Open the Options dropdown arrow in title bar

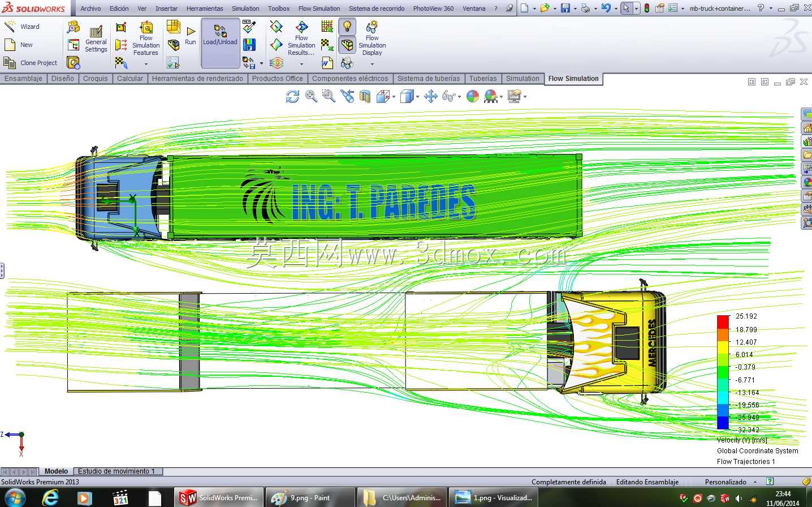point(683,8)
